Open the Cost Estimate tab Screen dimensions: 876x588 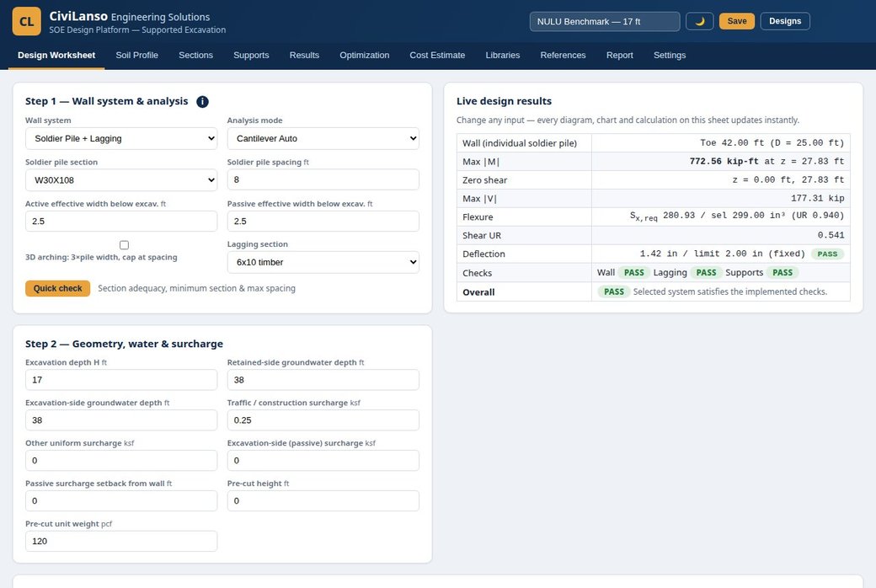[x=437, y=56]
